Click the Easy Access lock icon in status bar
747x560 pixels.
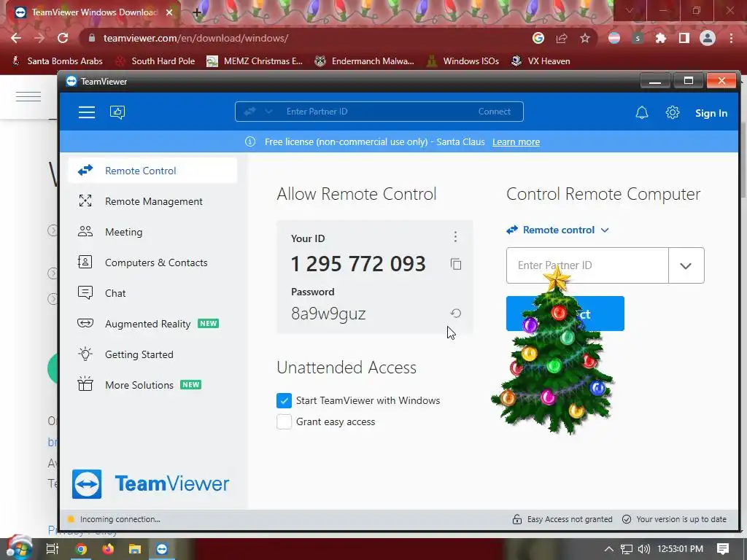(x=517, y=519)
